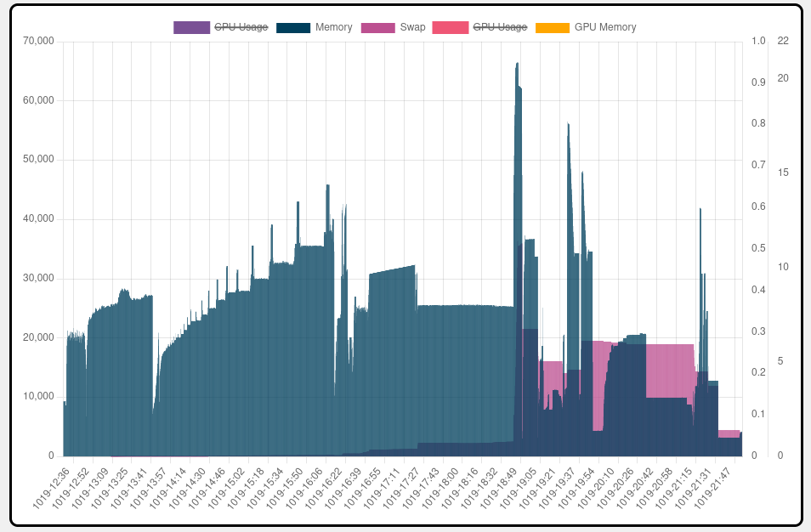811x532 pixels.
Task: Select the 1019-18:49 x-axis label
Action: click(x=500, y=487)
